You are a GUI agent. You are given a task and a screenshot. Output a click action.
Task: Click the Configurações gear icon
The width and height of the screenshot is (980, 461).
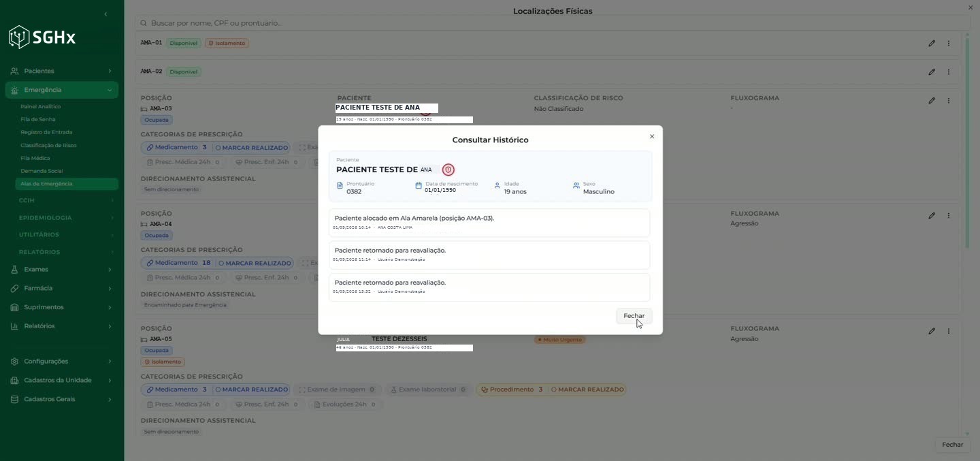[x=14, y=362]
